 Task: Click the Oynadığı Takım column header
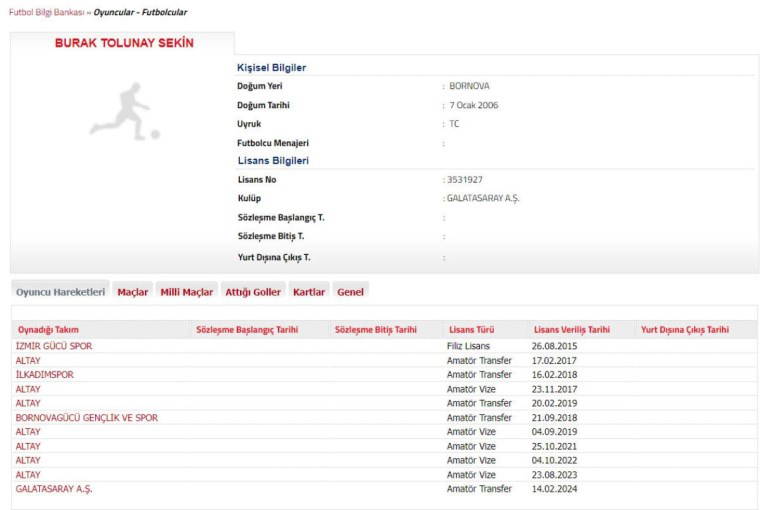pyautogui.click(x=47, y=329)
